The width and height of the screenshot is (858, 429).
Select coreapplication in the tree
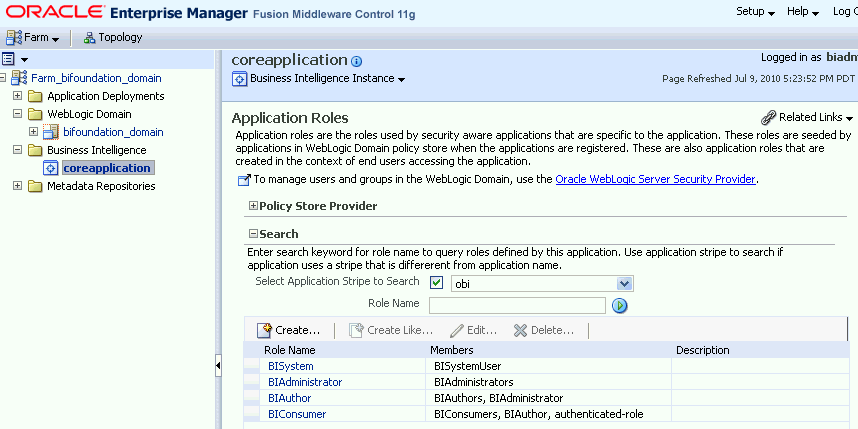[107, 168]
